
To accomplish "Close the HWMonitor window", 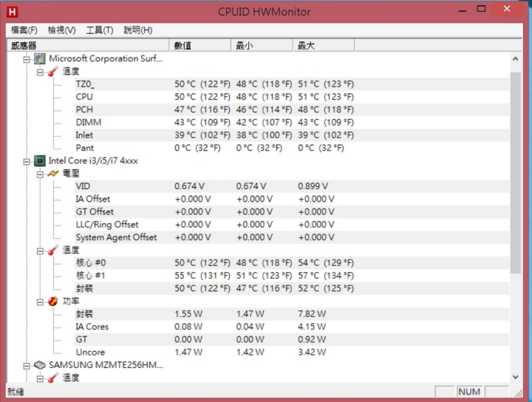I will 507,9.
